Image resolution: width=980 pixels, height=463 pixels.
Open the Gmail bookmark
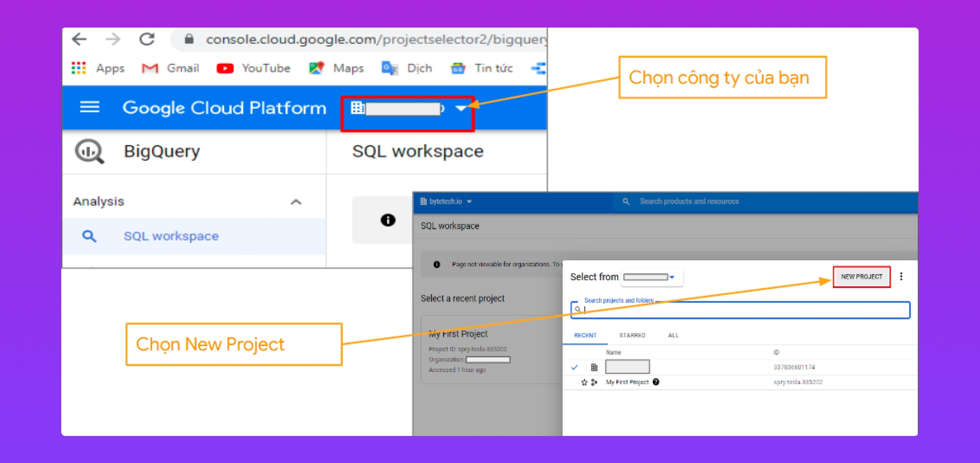[x=170, y=68]
